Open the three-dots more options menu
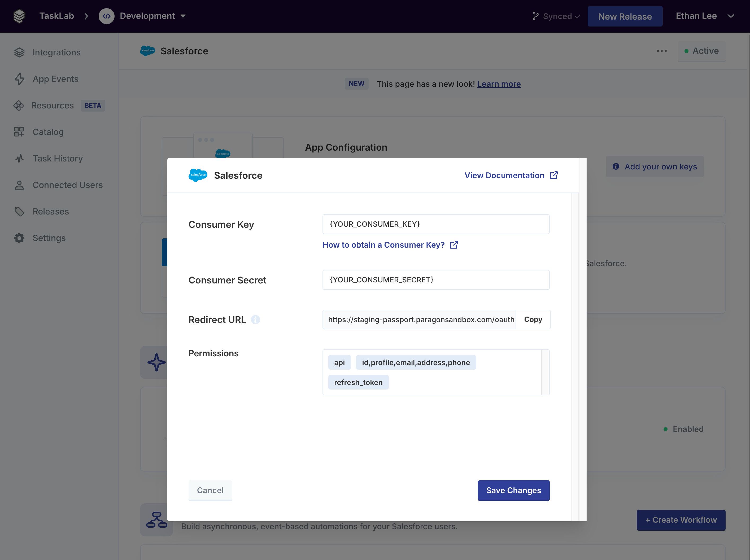This screenshot has height=560, width=750. click(661, 51)
